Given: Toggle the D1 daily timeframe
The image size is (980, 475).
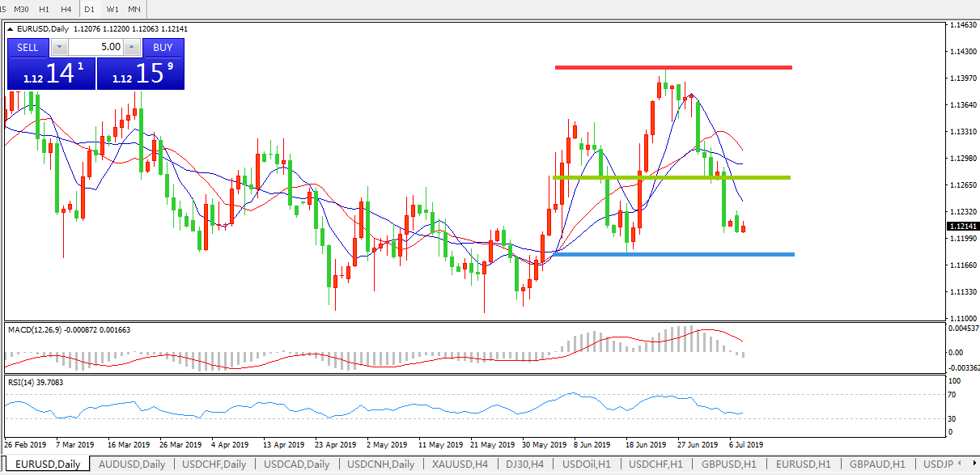Looking at the screenshot, I should coord(89,9).
